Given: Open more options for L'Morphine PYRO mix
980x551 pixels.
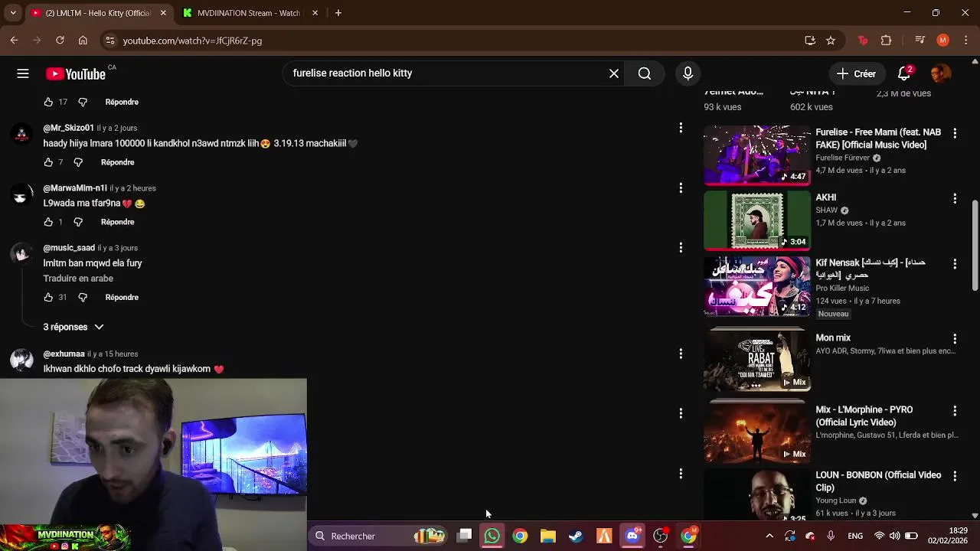Looking at the screenshot, I should 955,410.
